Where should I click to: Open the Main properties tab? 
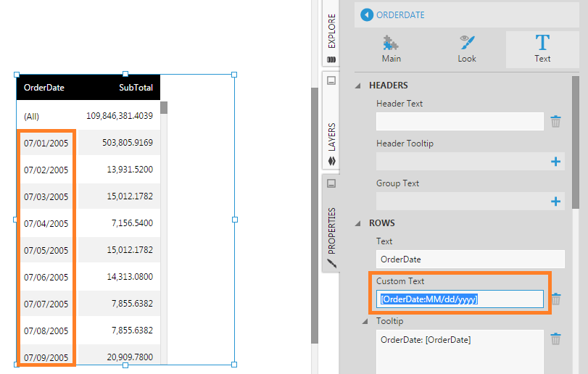point(392,49)
